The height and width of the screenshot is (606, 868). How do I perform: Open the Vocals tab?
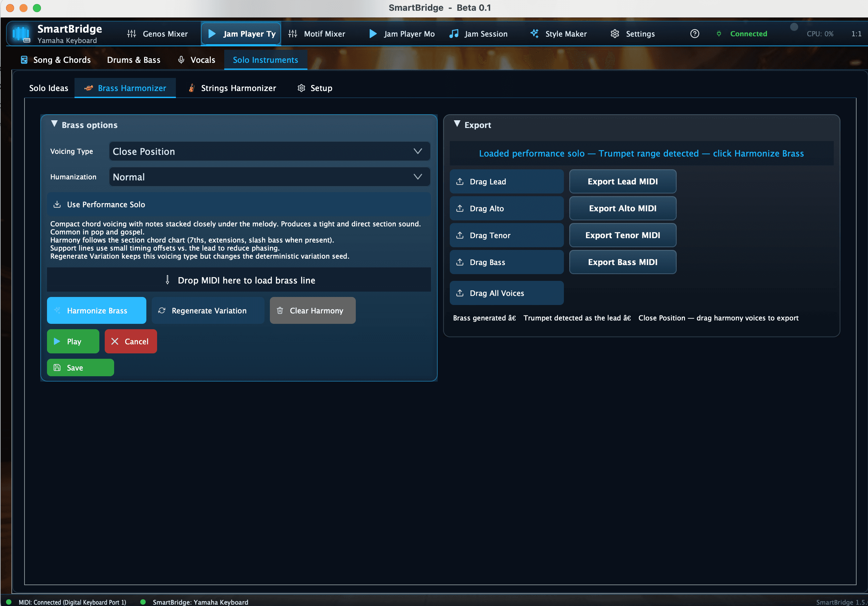[x=197, y=60]
